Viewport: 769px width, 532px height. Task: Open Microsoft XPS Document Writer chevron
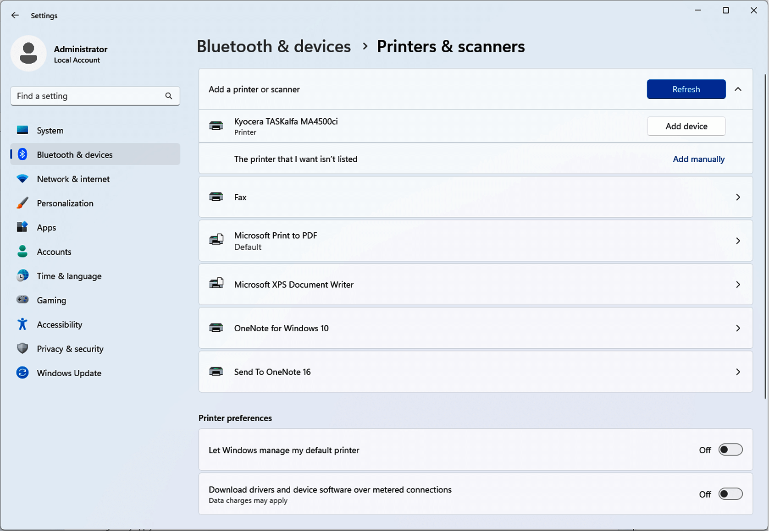coord(738,285)
